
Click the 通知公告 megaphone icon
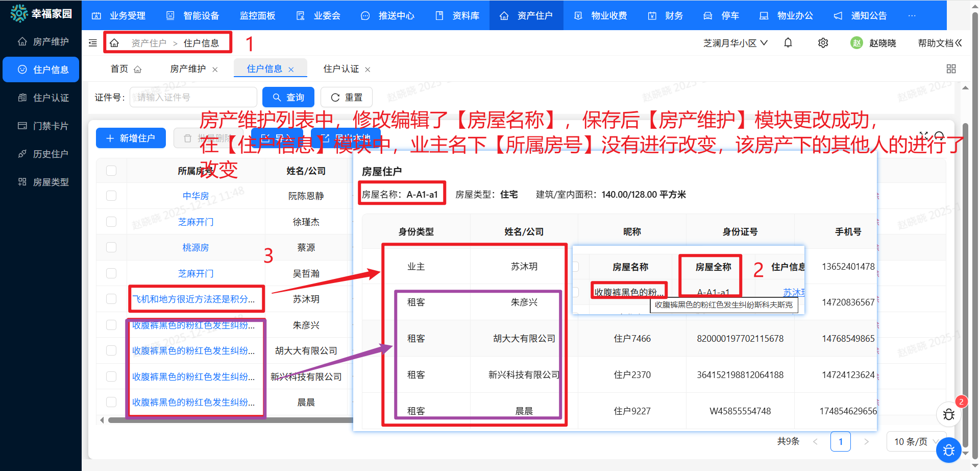tap(838, 16)
